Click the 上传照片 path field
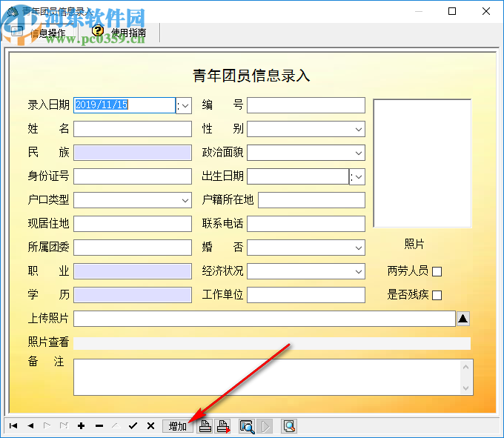This screenshot has height=438, width=504. pos(265,319)
